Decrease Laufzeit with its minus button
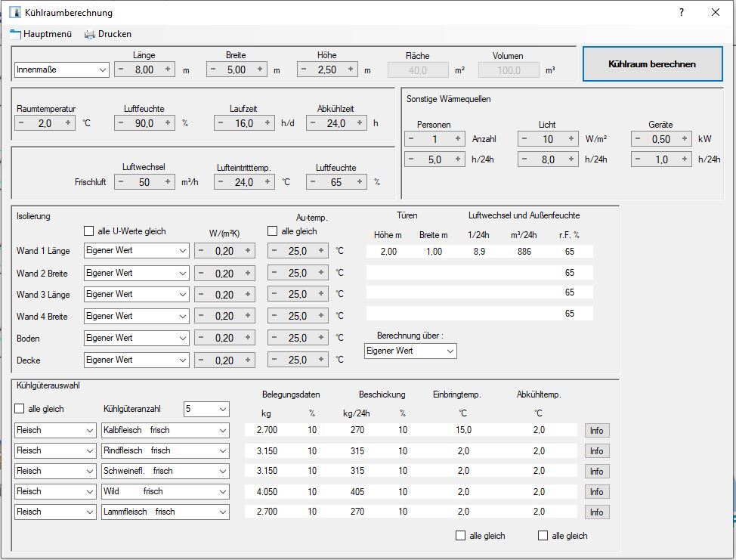The width and height of the screenshot is (736, 560). (x=221, y=123)
